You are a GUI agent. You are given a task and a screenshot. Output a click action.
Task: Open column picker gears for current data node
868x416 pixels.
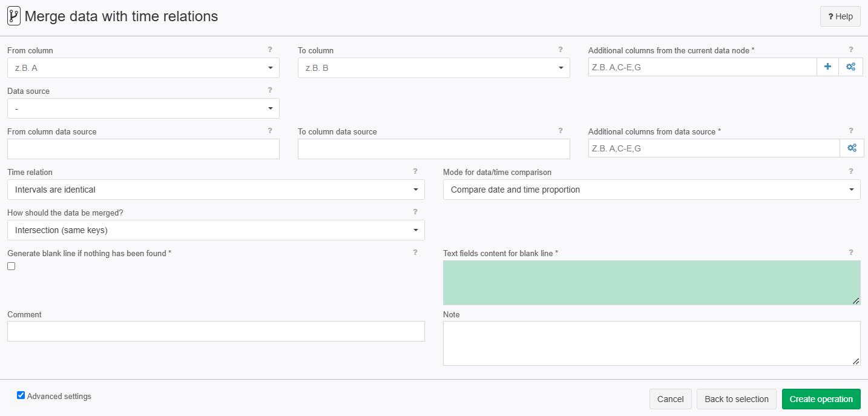pyautogui.click(x=850, y=67)
